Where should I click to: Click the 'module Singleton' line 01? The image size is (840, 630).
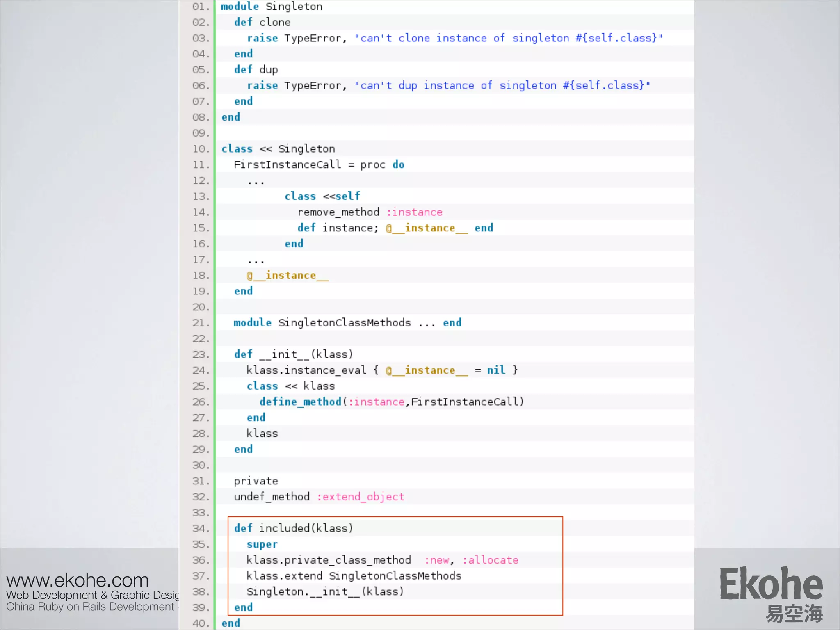tap(272, 7)
